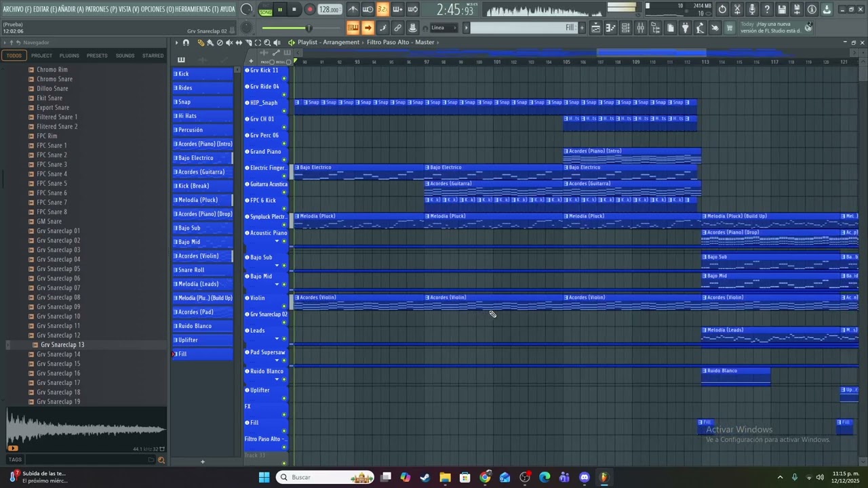868x488 pixels.
Task: Select the Mute tool in playlist toolbar
Action: (229, 43)
